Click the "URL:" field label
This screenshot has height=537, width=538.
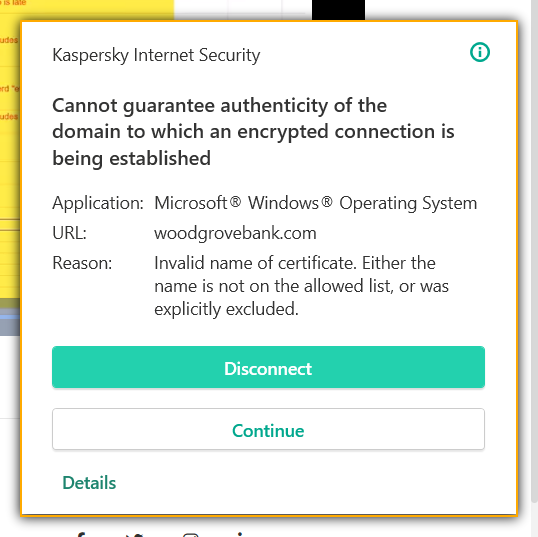(69, 233)
